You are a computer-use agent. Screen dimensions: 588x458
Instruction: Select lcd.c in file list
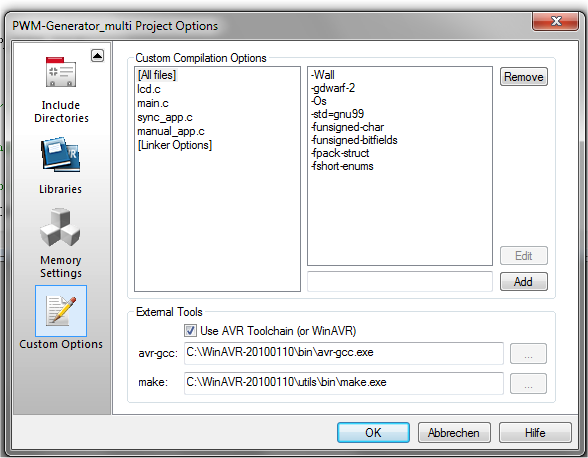click(x=149, y=89)
